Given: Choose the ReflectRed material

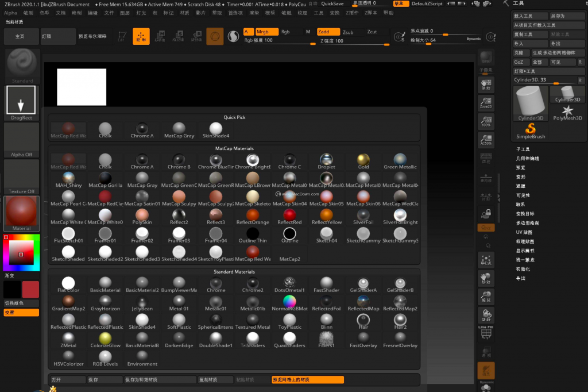Looking at the screenshot, I should coord(289,217).
